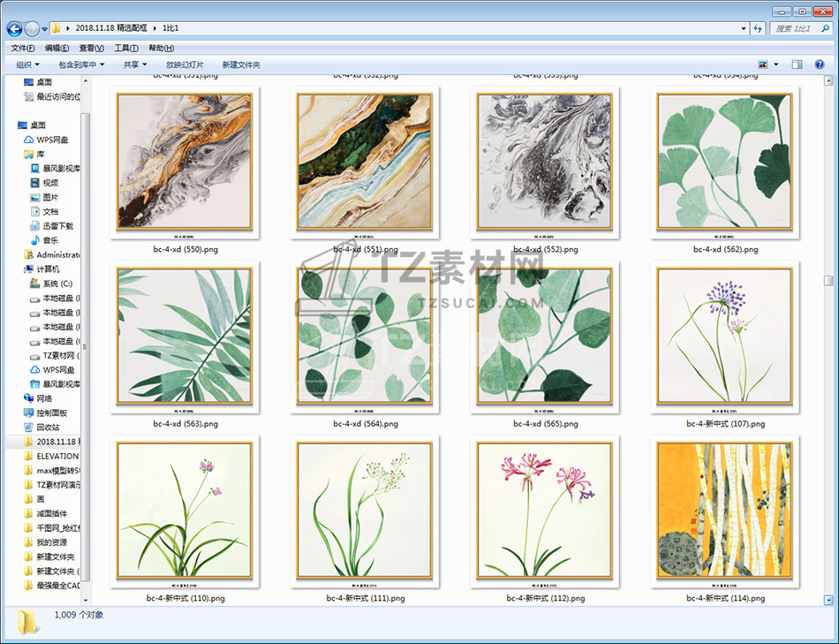The width and height of the screenshot is (839, 644).
Task: Select 系统 (C:) drive in sidebar
Action: (x=57, y=284)
